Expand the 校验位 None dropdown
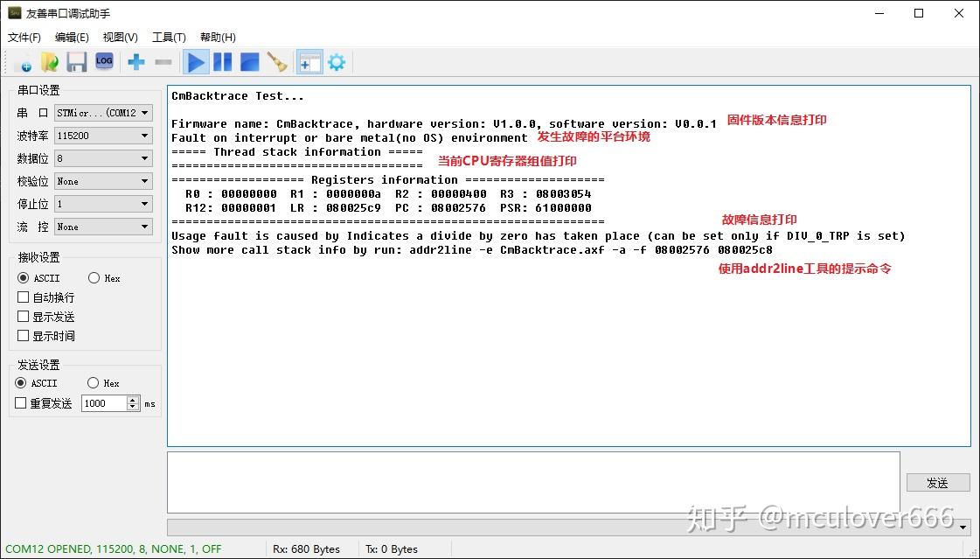The height and width of the screenshot is (559, 980). 103,181
